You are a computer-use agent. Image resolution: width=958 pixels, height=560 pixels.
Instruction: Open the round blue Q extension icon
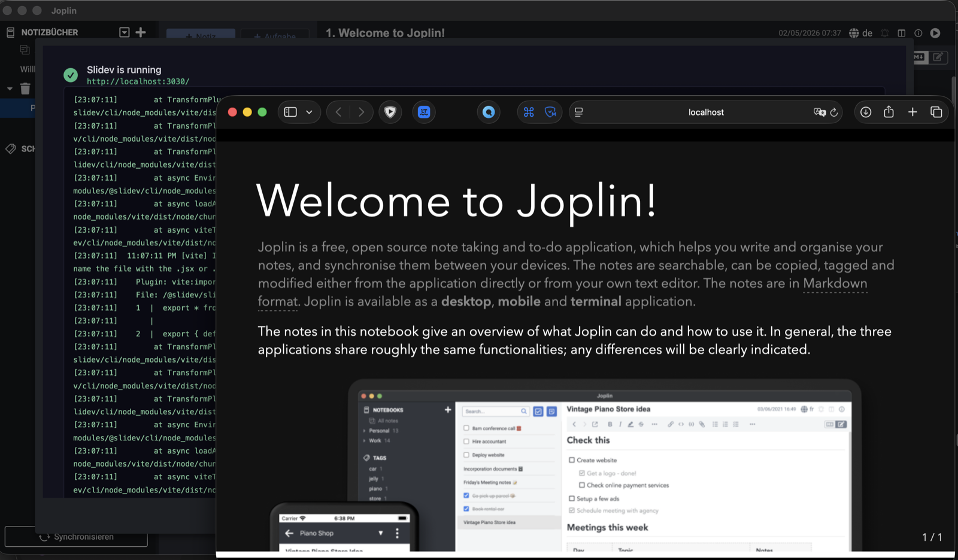(489, 112)
